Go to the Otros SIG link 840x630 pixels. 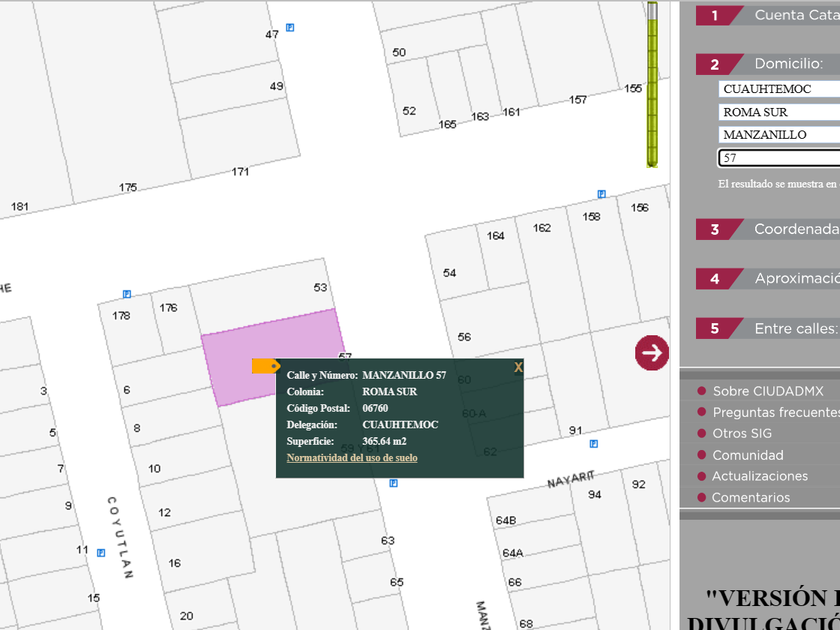741,434
